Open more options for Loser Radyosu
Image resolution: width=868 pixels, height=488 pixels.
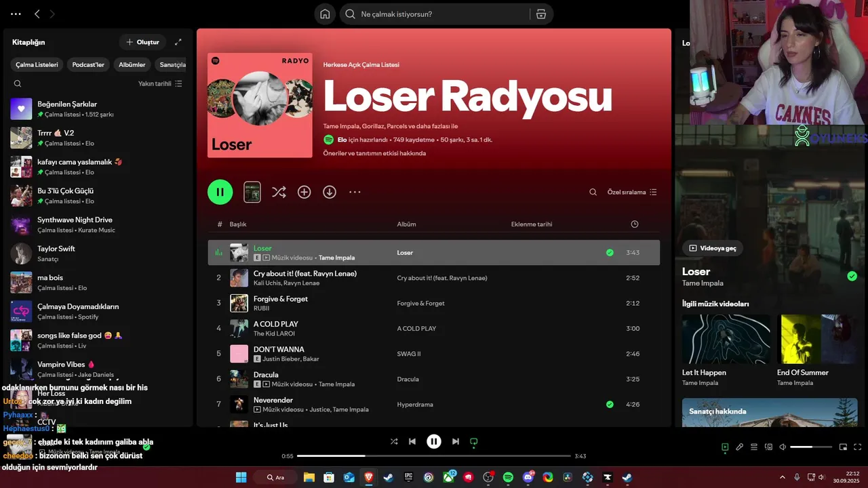[x=355, y=192]
